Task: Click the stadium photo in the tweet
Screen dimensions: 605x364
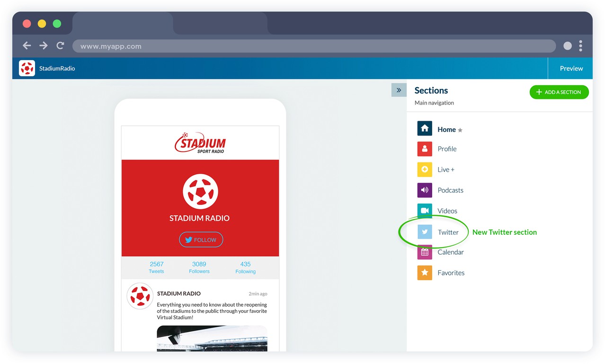Action: (x=212, y=338)
